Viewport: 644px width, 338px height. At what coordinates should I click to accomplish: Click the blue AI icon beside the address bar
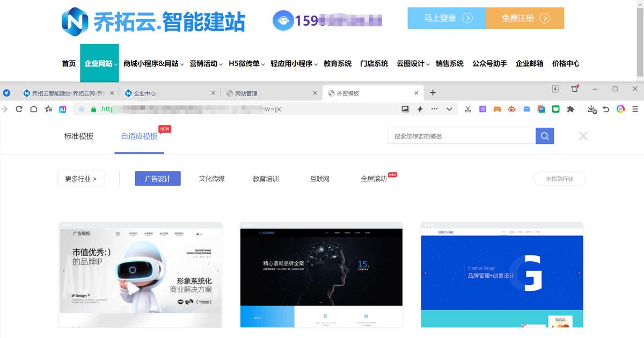pyautogui.click(x=63, y=109)
